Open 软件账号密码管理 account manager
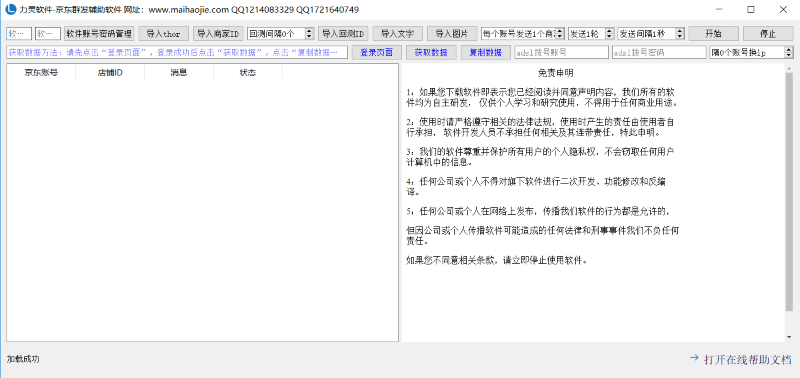Screen dimensions: 800x378 [99, 34]
